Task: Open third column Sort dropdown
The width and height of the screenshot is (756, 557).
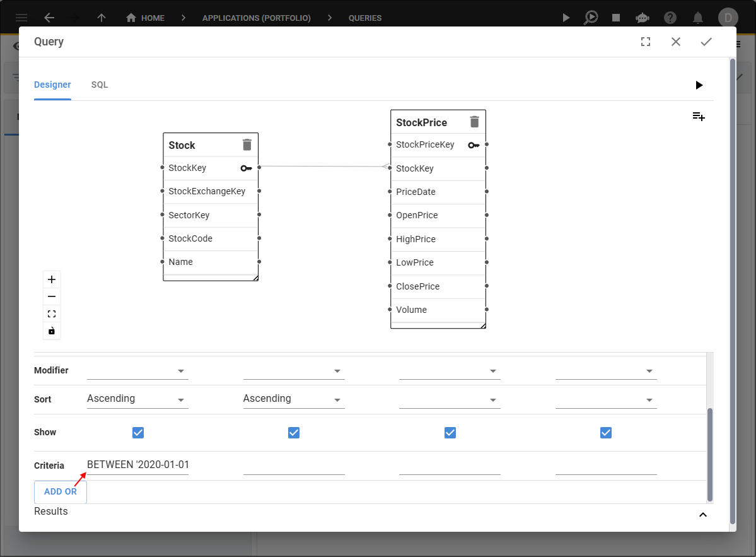Action: coord(450,399)
